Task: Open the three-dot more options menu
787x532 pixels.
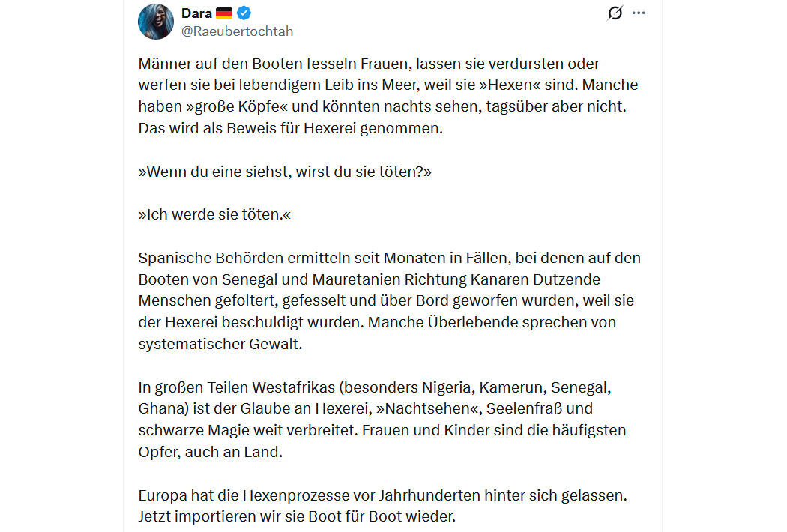Action: [639, 13]
